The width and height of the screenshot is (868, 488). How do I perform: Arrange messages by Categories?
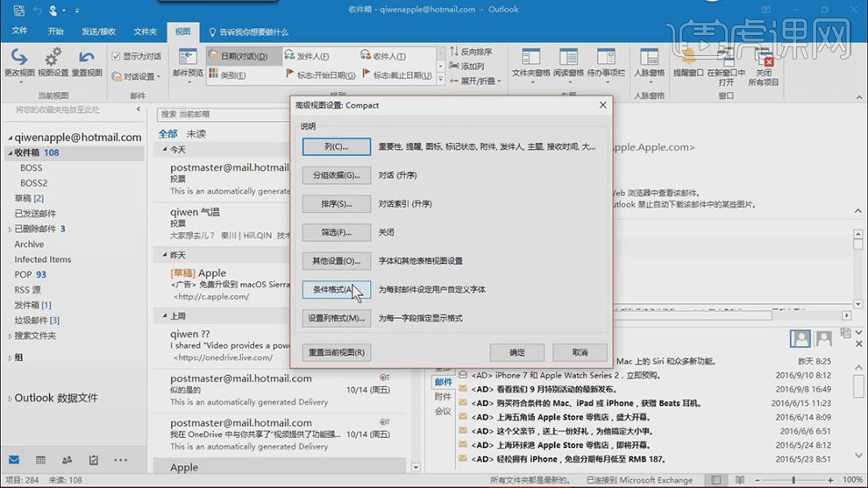coord(227,74)
